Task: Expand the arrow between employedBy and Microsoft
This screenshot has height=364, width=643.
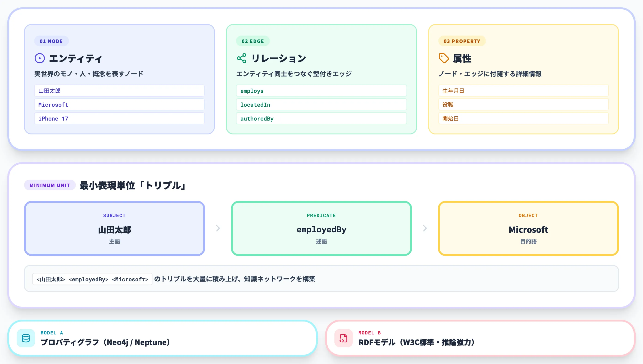Action: pyautogui.click(x=425, y=228)
